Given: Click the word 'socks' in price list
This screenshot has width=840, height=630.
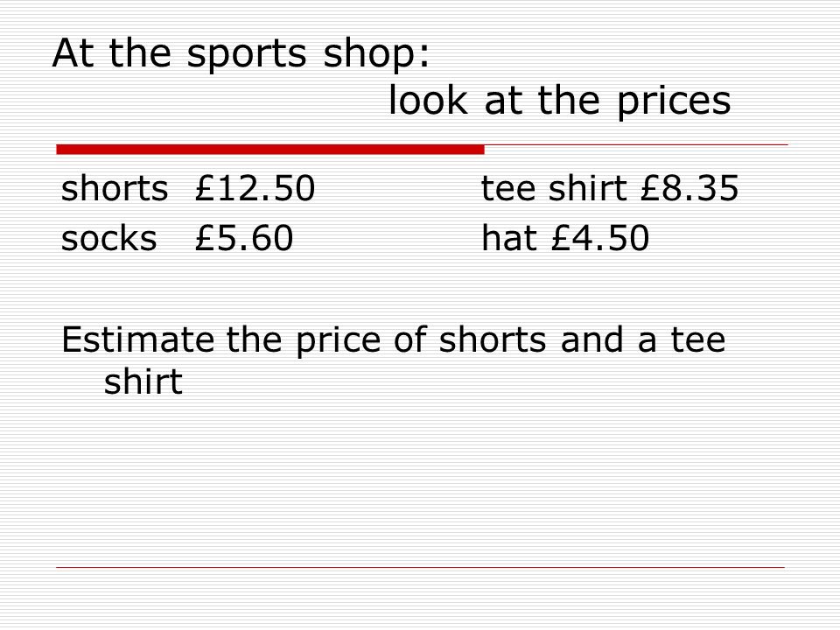Looking at the screenshot, I should click(108, 238).
